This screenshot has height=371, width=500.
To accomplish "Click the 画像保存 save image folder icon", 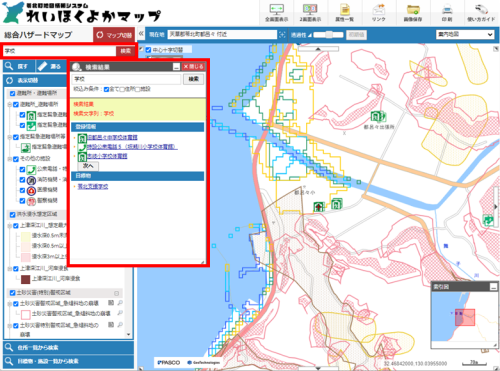I will 413,13.
